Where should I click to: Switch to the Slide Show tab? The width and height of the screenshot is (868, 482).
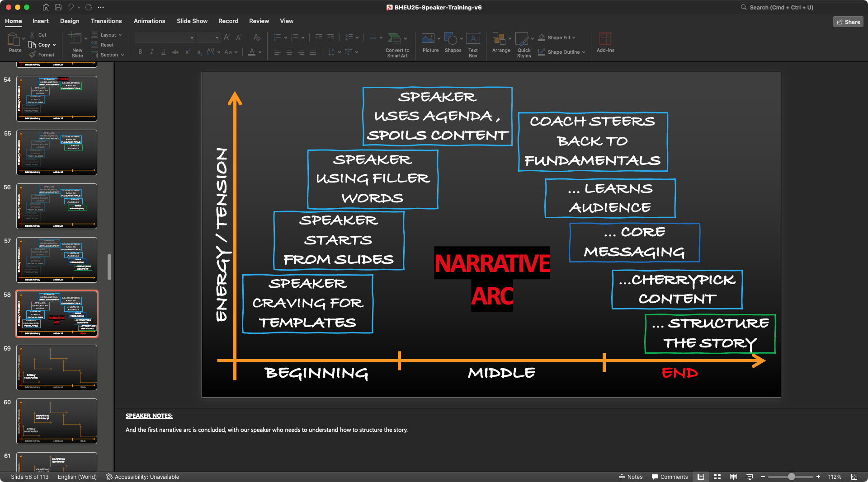pyautogui.click(x=192, y=21)
